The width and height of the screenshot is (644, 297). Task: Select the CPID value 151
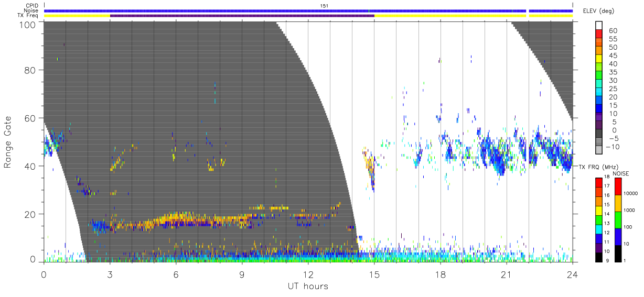tap(324, 6)
